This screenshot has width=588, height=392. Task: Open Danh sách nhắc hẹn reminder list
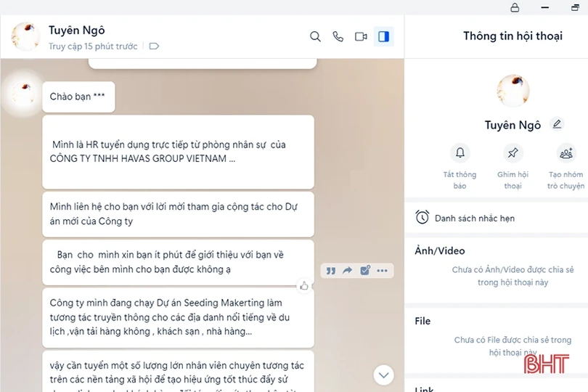click(474, 218)
